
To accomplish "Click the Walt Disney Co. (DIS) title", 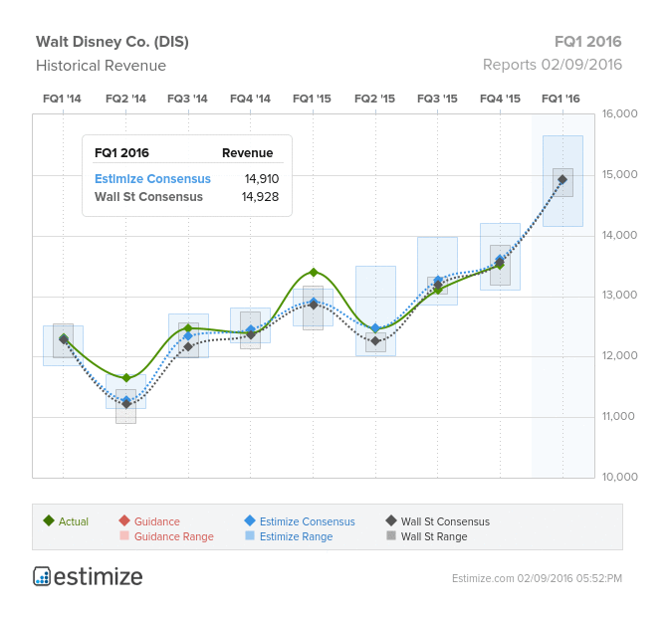I will tap(112, 42).
